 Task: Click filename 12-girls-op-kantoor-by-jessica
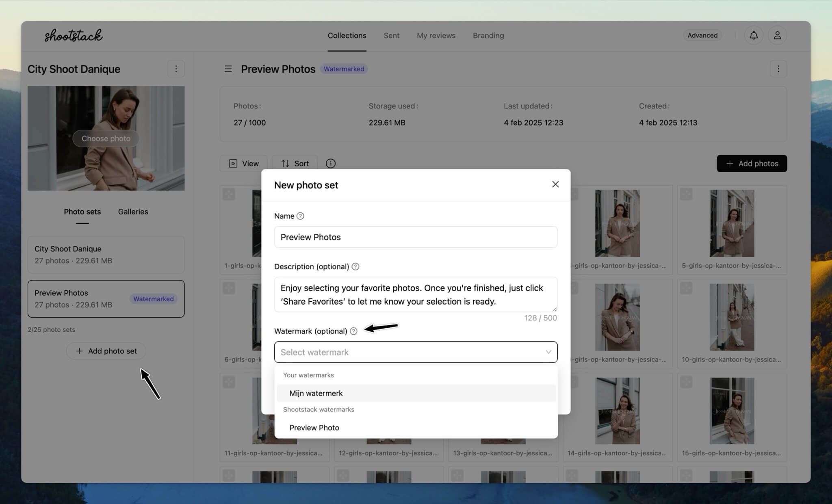tap(388, 453)
